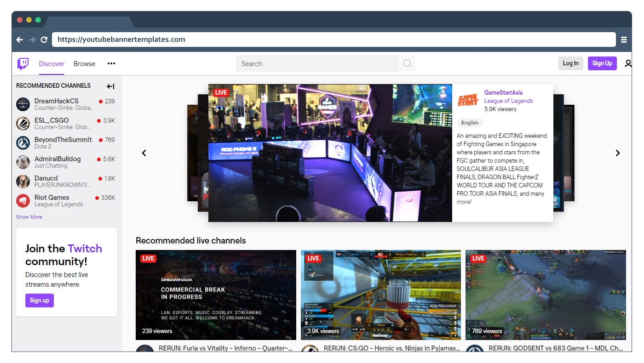The width and height of the screenshot is (644, 363).
Task: Open the Dota 2 stream thumbnail with 789 viewers
Action: pyautogui.click(x=546, y=295)
